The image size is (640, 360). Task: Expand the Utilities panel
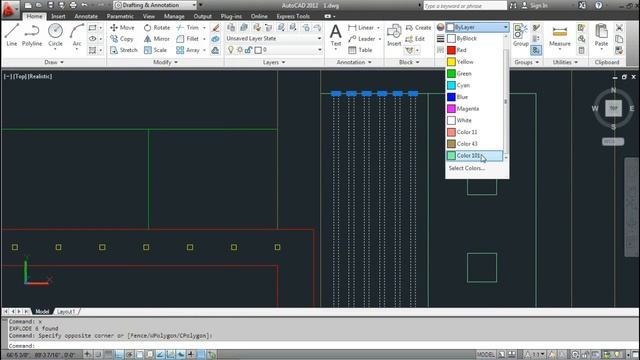(x=565, y=62)
